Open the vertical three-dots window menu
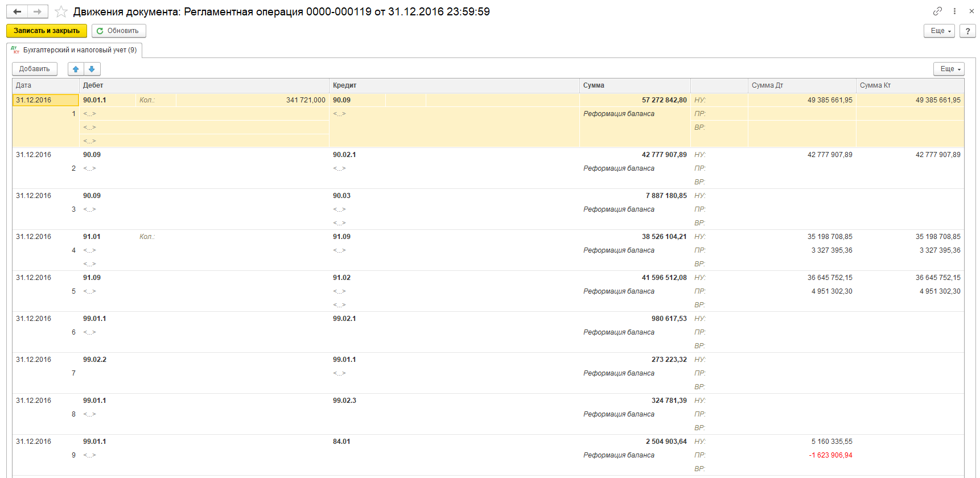This screenshot has width=980, height=478. tap(954, 11)
